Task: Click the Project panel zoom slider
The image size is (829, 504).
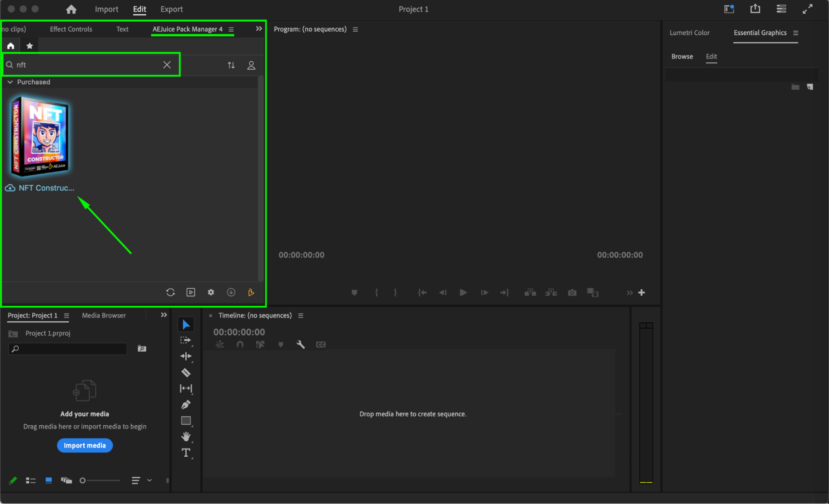Action: click(101, 480)
